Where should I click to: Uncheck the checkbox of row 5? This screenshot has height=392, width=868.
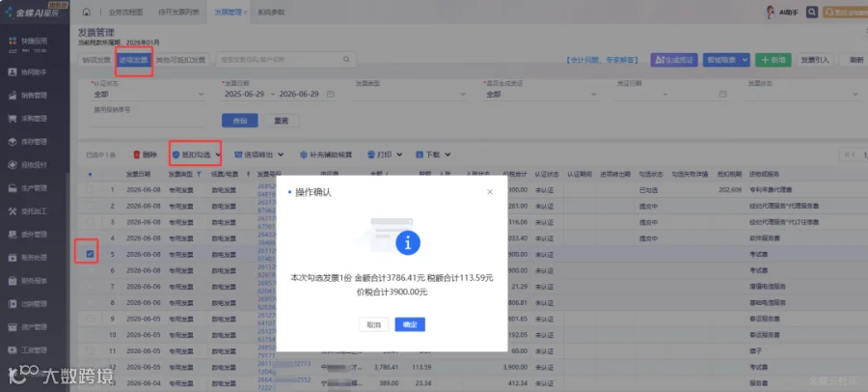91,254
